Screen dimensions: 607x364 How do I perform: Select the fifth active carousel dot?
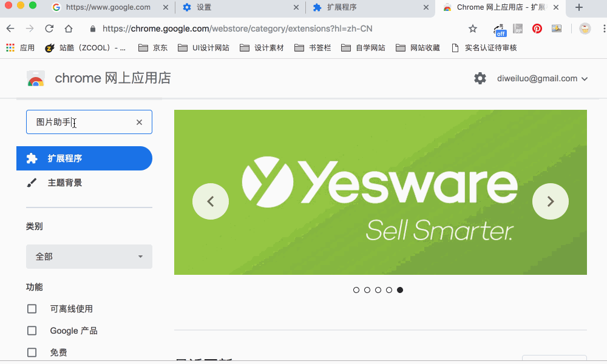(x=400, y=290)
